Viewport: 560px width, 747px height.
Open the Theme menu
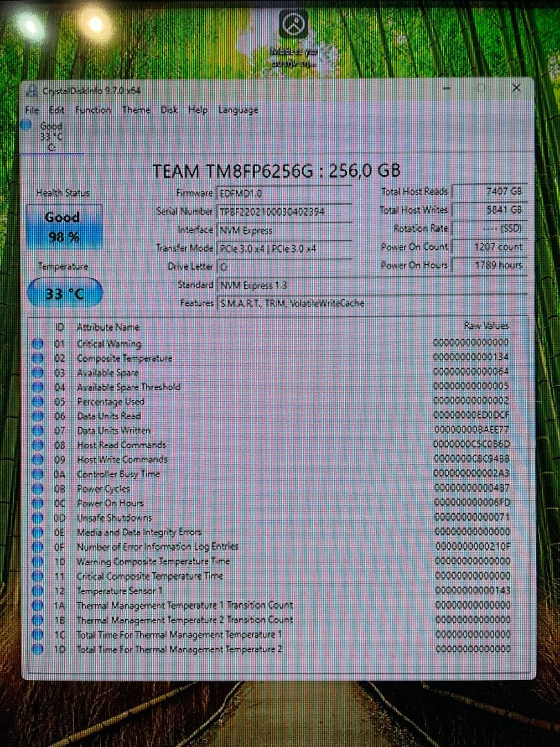click(136, 110)
